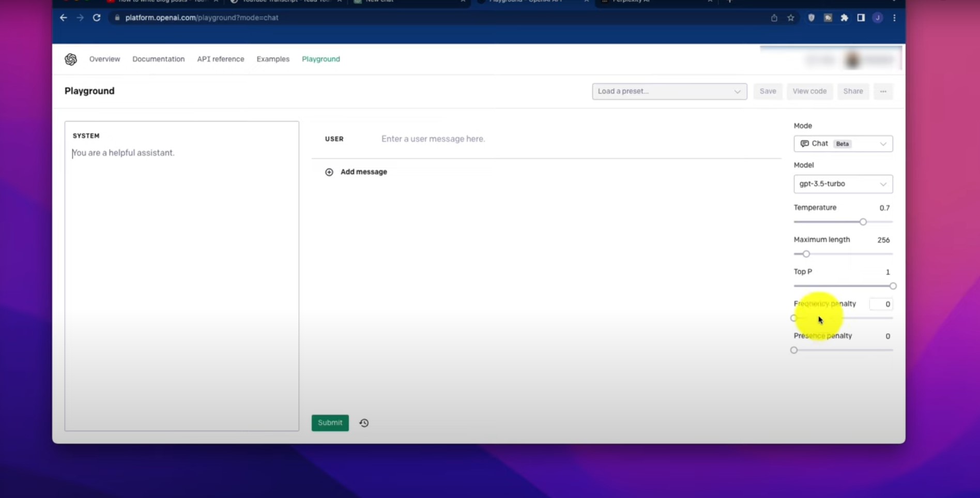Open the Model dropdown showing gpt-3.5-turbo

843,184
